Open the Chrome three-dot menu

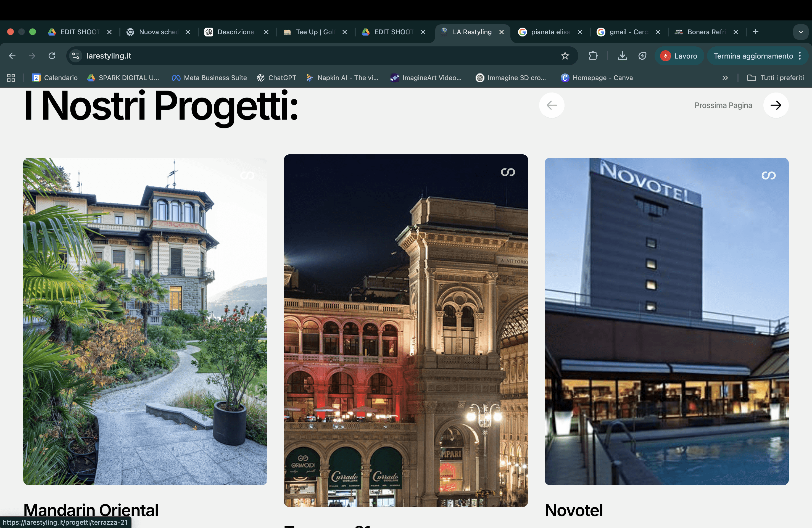point(800,56)
